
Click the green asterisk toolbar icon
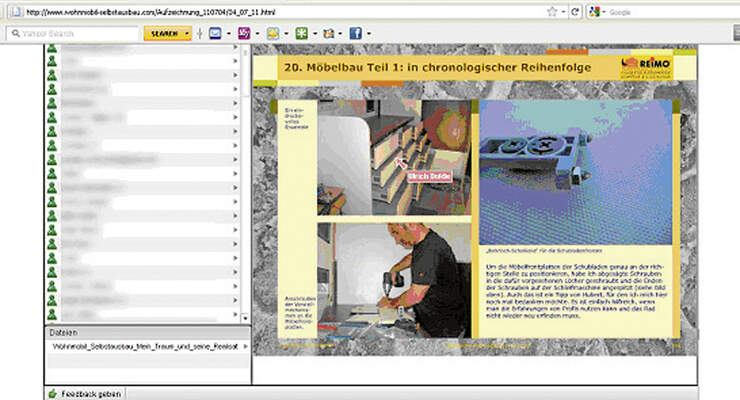302,33
